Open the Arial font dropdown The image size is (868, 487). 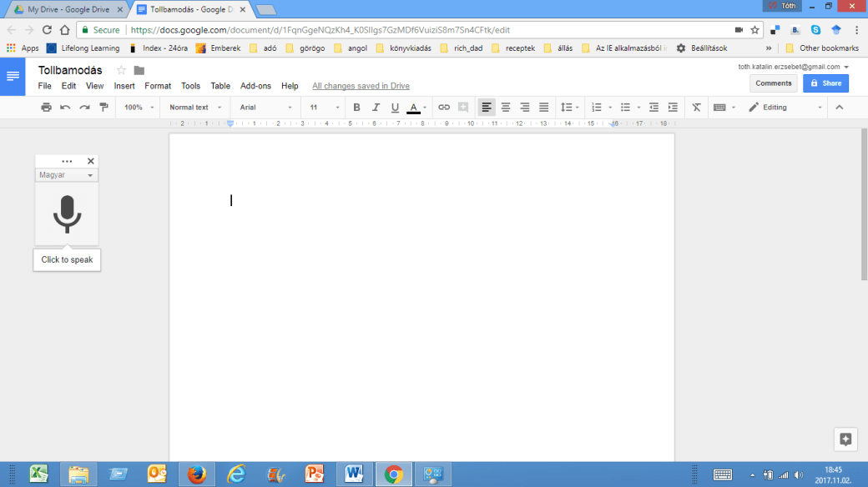265,108
